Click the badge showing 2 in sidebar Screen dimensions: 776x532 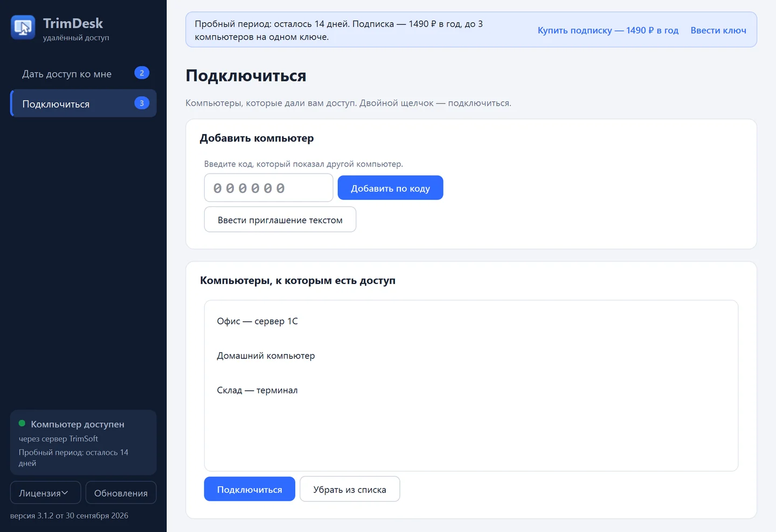pos(142,73)
